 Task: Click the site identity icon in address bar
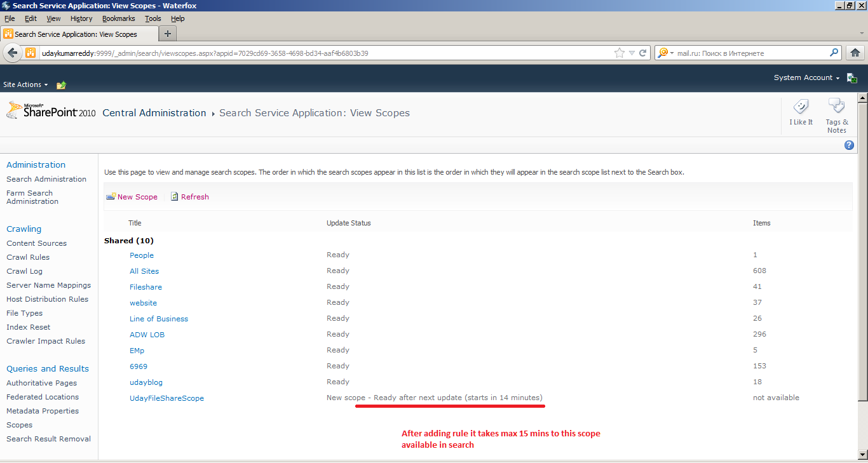click(31, 53)
